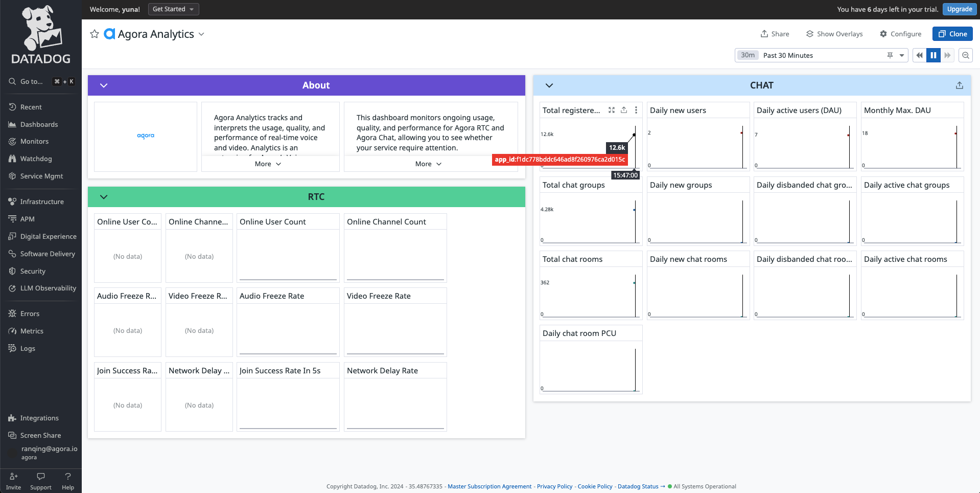Open Configure settings

pos(900,34)
